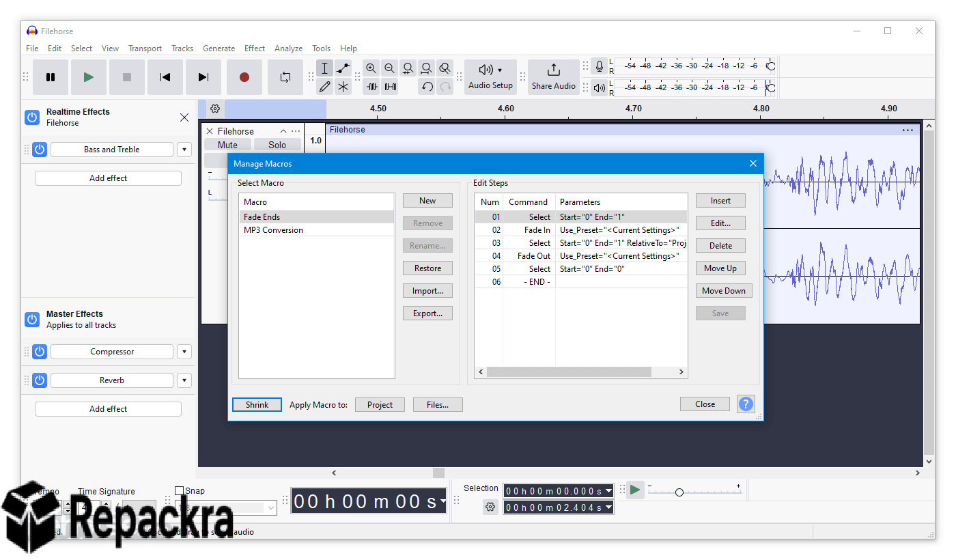Skip to end of project

(203, 77)
